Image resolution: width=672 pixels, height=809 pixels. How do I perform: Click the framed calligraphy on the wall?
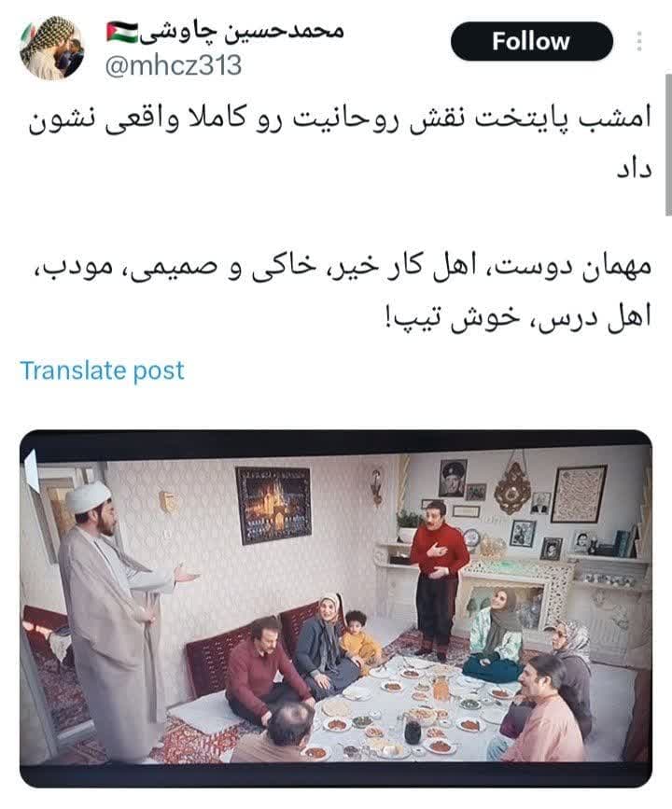579,494
